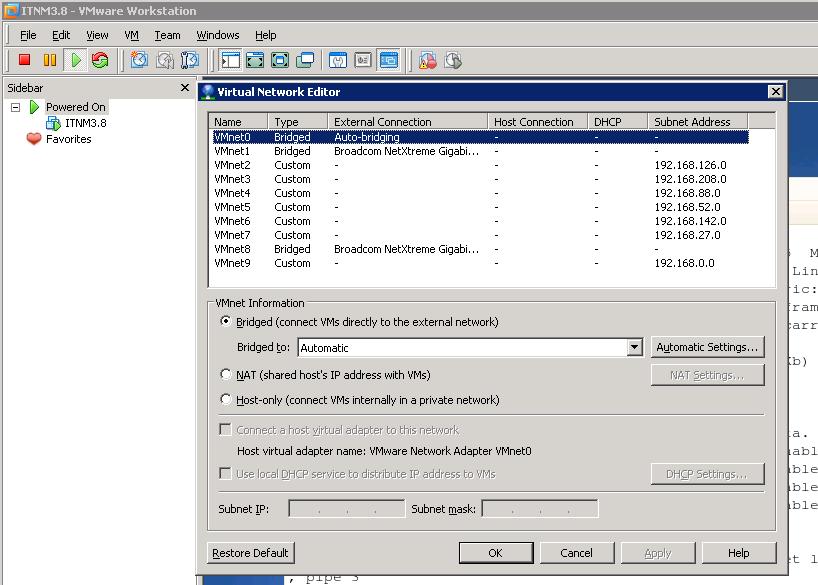Open the VM menu

coord(131,35)
